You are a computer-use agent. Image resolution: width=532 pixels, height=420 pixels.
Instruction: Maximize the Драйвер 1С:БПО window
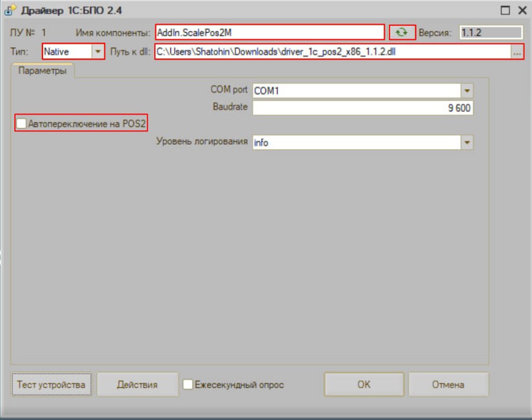[x=505, y=10]
